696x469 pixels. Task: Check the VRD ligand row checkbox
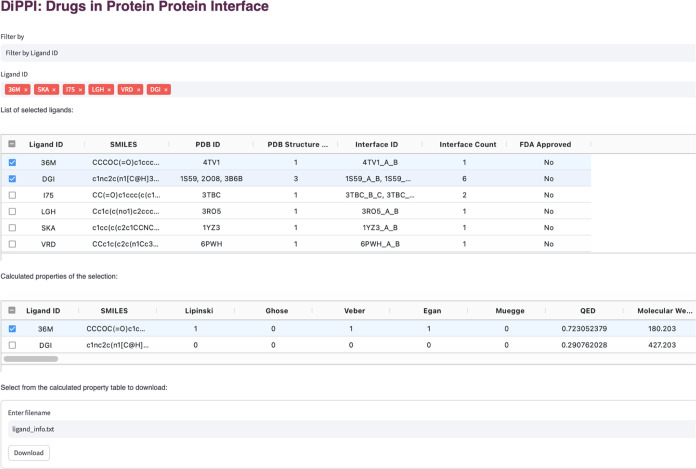[x=12, y=244]
